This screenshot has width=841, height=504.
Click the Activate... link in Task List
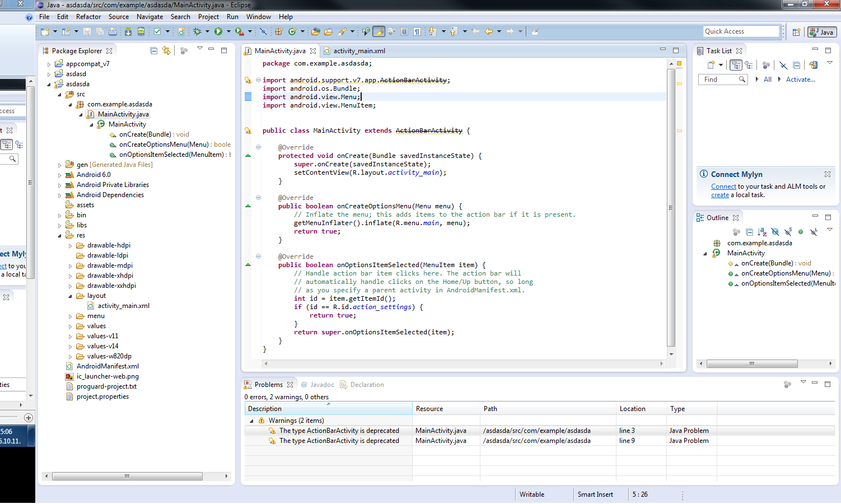coord(800,80)
